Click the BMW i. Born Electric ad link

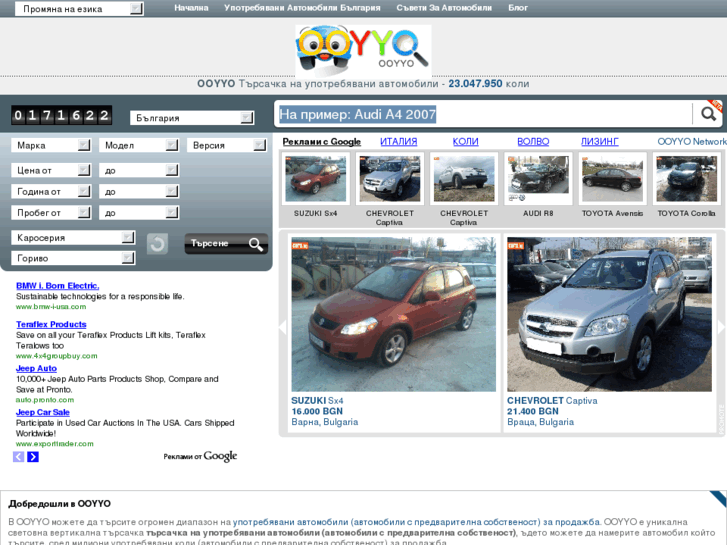(x=57, y=286)
